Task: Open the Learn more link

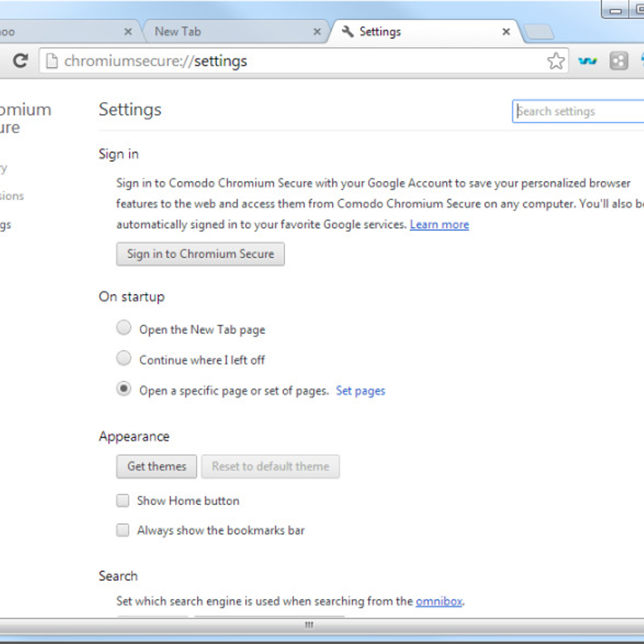Action: 440,225
